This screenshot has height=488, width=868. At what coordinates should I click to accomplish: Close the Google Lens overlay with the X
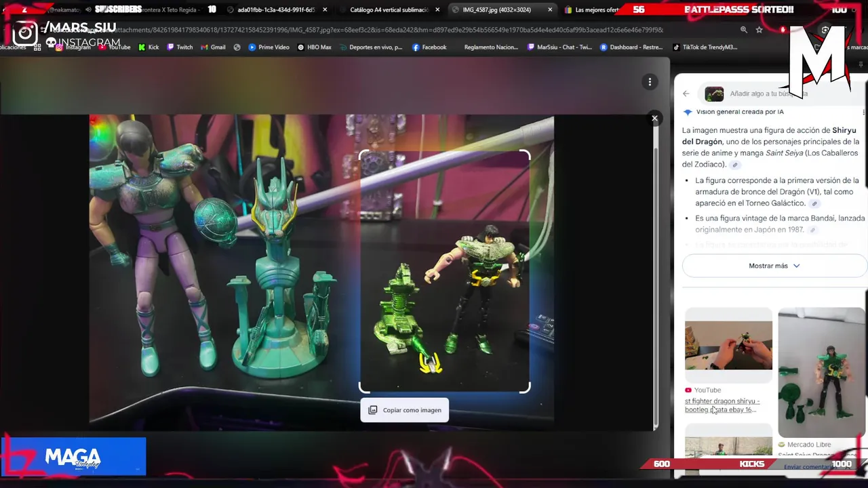[x=654, y=118]
